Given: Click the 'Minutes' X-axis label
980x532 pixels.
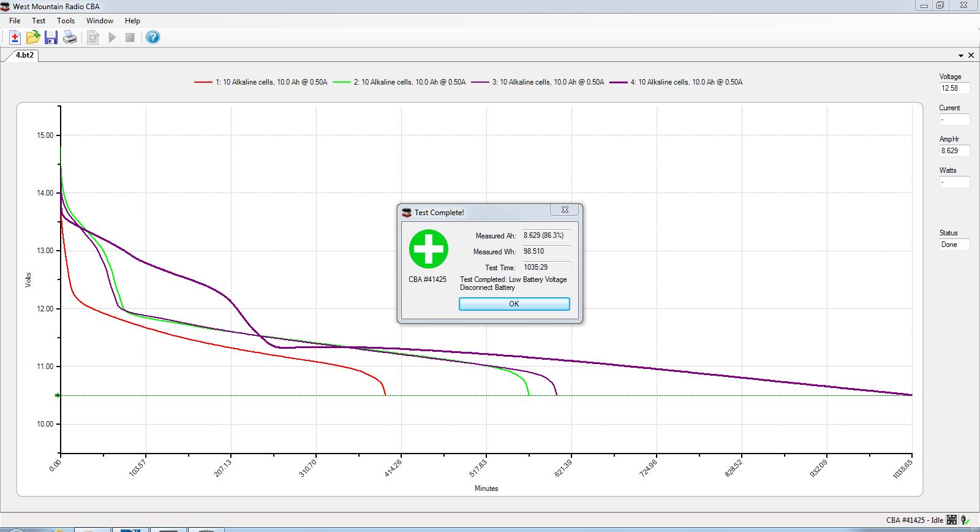Looking at the screenshot, I should [x=486, y=488].
